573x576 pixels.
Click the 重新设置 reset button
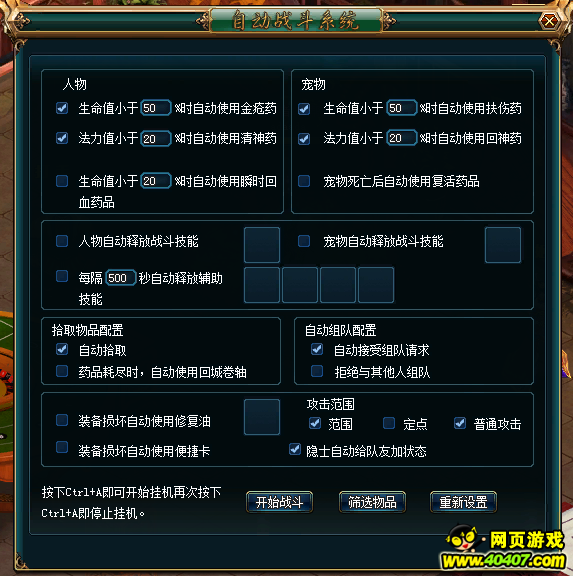tap(464, 502)
